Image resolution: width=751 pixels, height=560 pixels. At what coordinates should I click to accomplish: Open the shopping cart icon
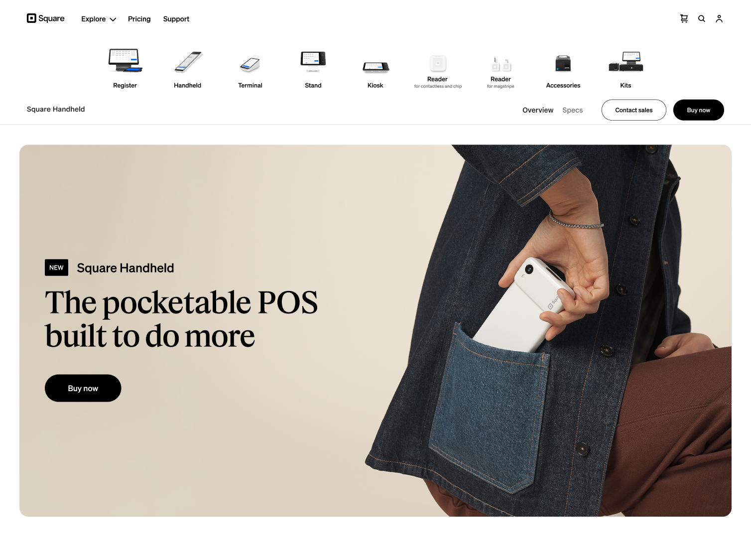(x=684, y=18)
